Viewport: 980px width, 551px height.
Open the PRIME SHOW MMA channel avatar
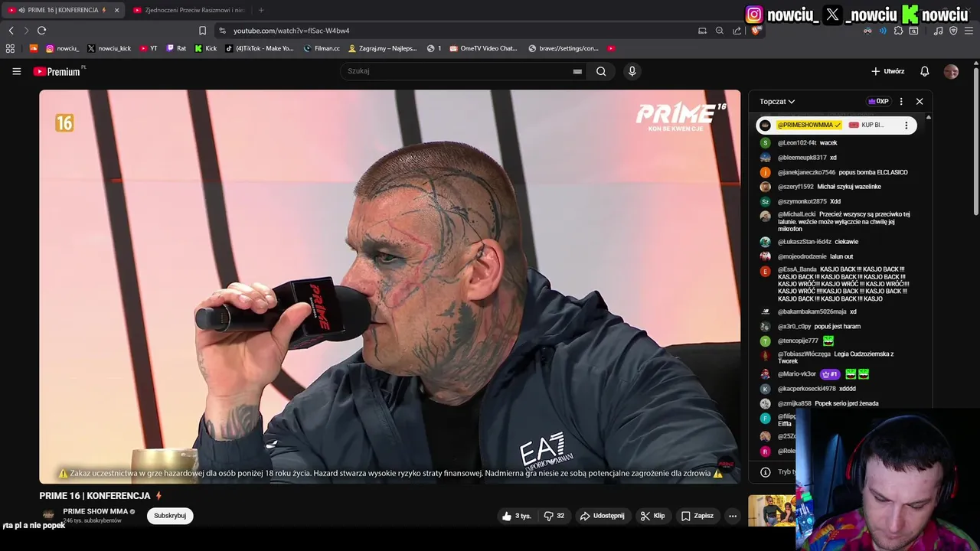[48, 516]
